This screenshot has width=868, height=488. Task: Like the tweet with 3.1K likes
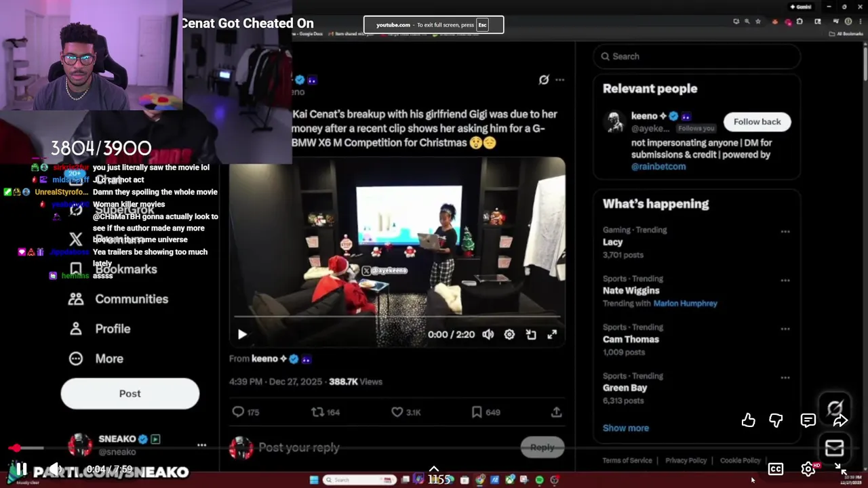(x=406, y=411)
